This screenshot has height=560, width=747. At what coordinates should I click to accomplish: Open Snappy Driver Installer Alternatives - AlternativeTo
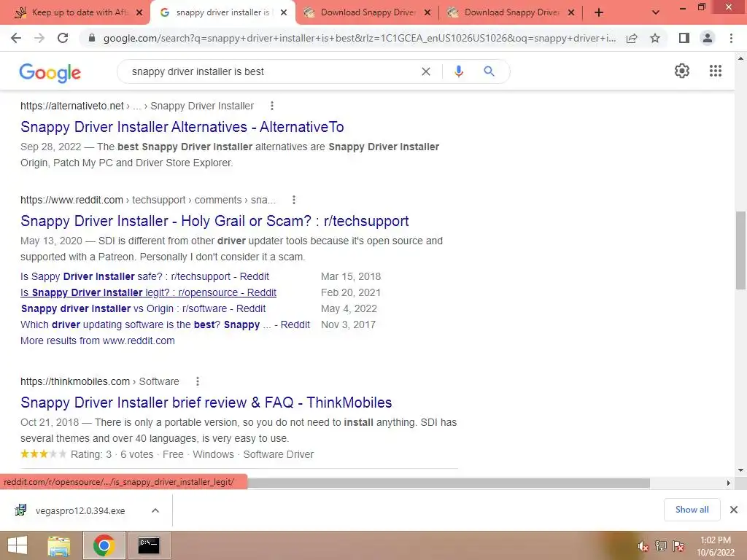click(x=182, y=127)
